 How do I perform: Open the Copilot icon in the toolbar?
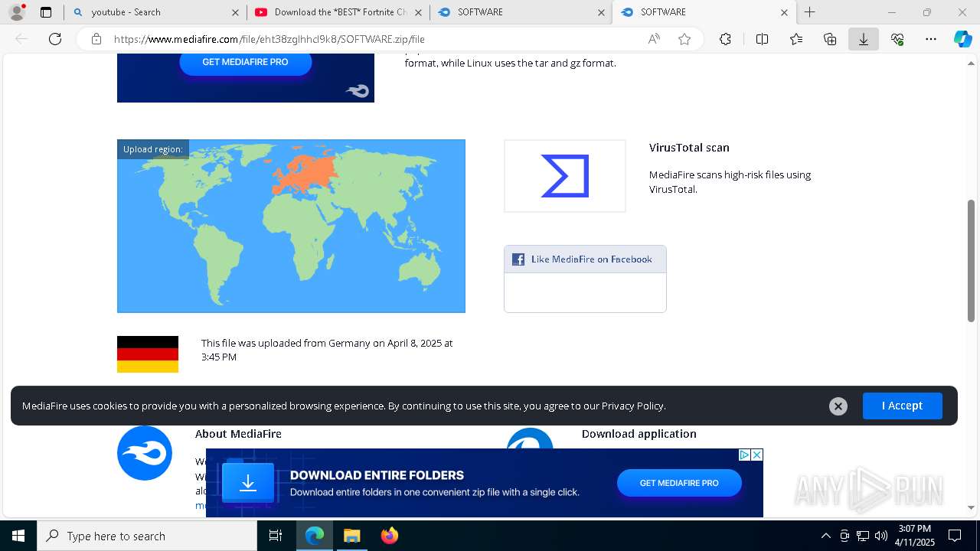(x=962, y=39)
